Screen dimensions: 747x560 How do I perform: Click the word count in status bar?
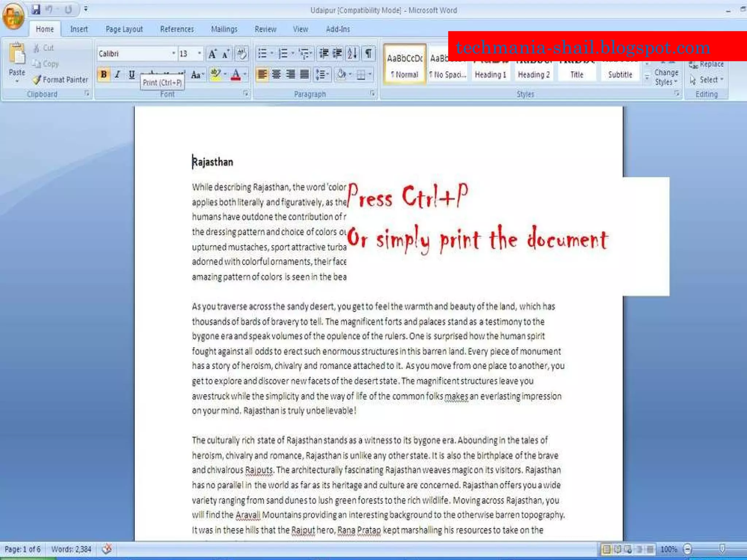71,549
